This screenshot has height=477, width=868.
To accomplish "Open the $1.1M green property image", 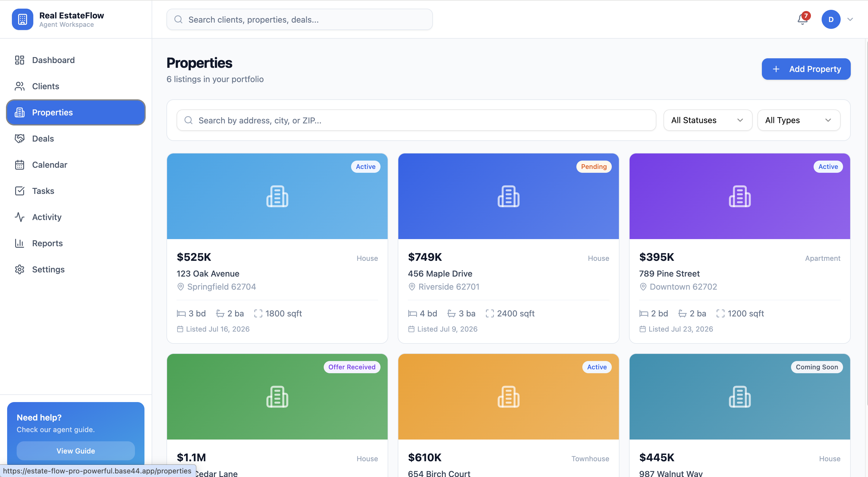I will pos(277,397).
